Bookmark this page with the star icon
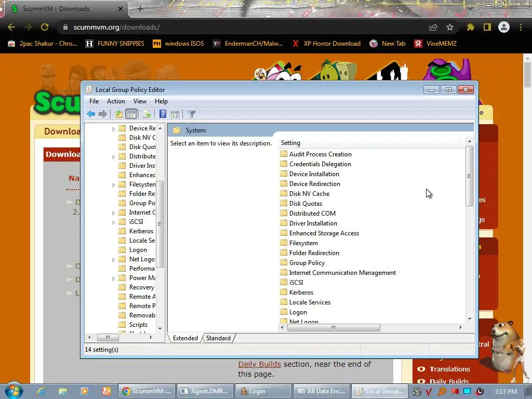The height and width of the screenshot is (399, 532). (450, 27)
